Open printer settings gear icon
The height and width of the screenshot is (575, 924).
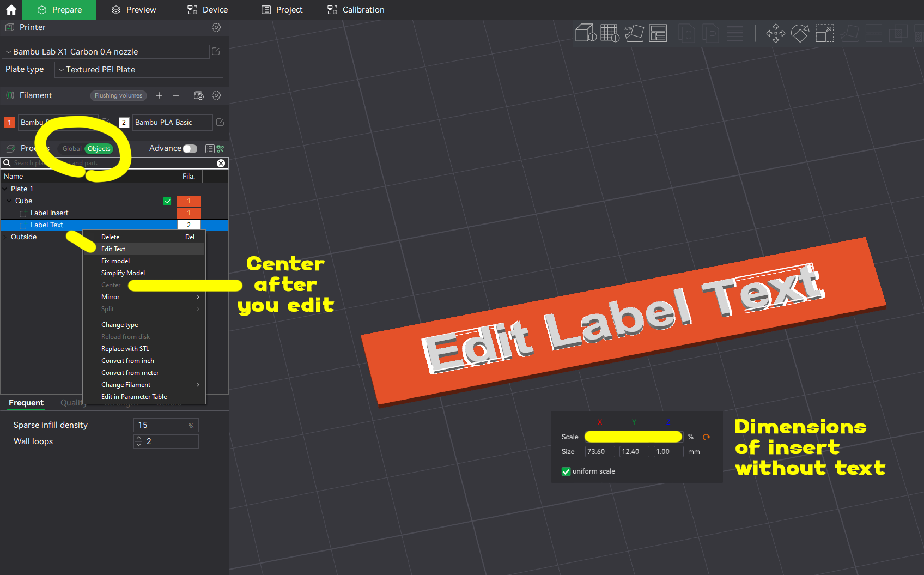(x=216, y=27)
